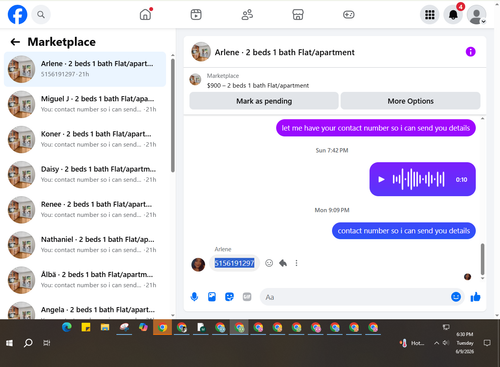The height and width of the screenshot is (367, 500).
Task: Open Arlene conversation in list
Action: click(85, 69)
